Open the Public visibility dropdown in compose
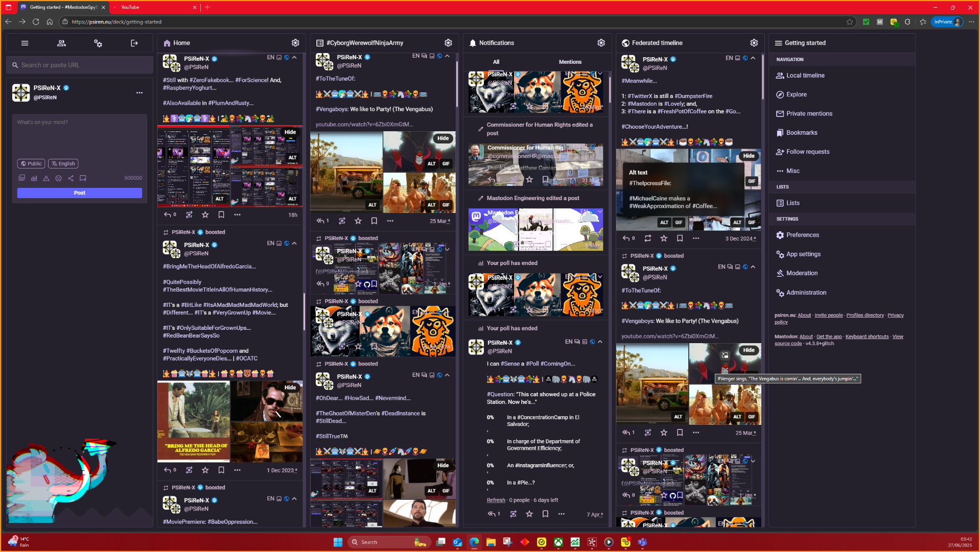980x552 pixels. [x=31, y=164]
